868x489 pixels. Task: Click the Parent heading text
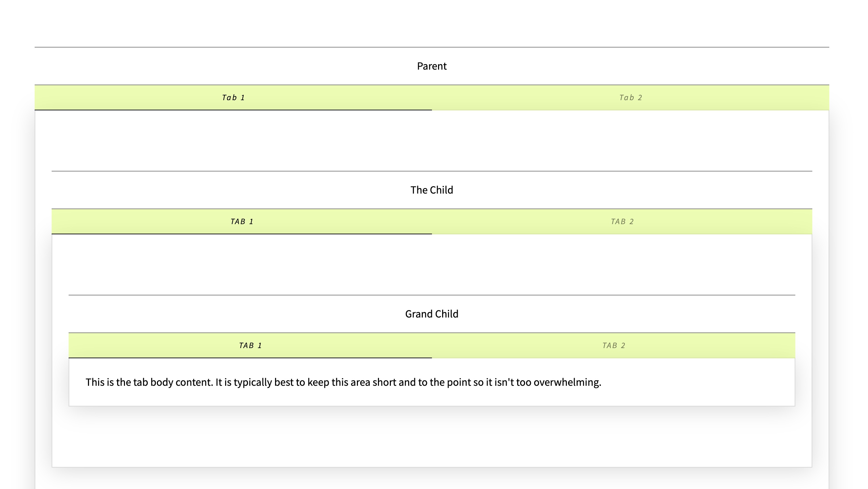click(432, 66)
